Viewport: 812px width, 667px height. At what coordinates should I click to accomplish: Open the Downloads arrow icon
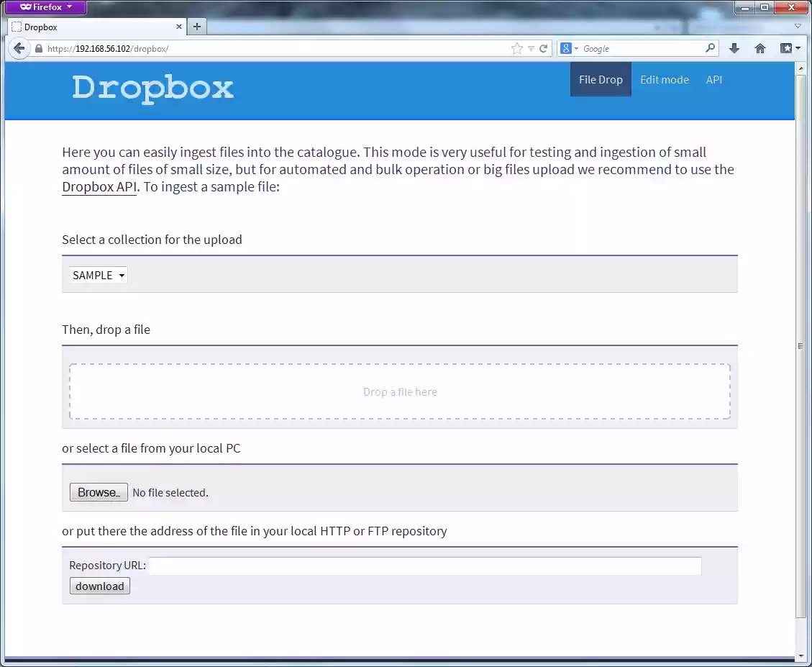coord(734,48)
